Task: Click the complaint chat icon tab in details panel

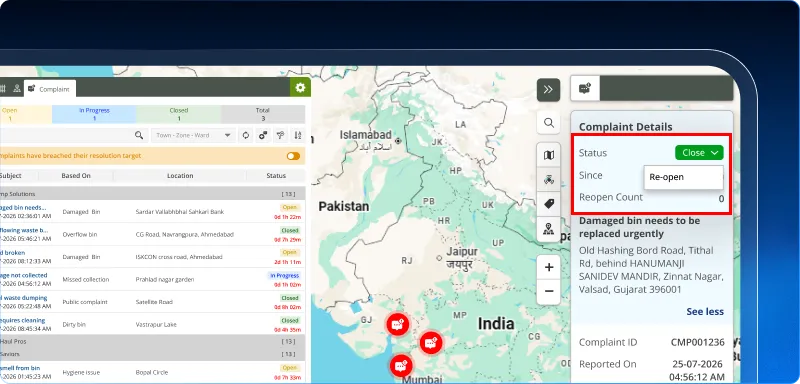Action: point(585,89)
